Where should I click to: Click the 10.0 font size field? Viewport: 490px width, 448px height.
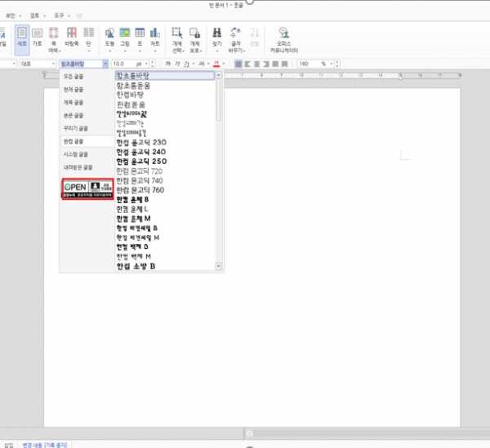click(123, 64)
